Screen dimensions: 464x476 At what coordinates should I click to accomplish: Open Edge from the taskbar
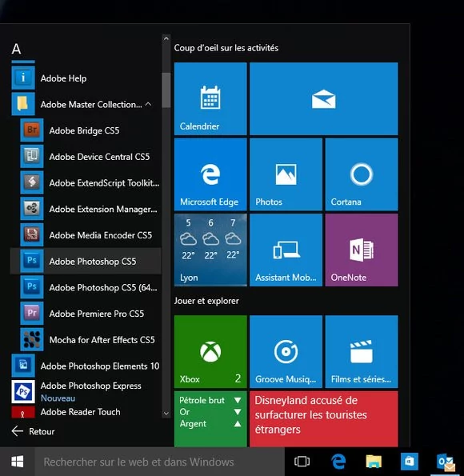tap(338, 462)
